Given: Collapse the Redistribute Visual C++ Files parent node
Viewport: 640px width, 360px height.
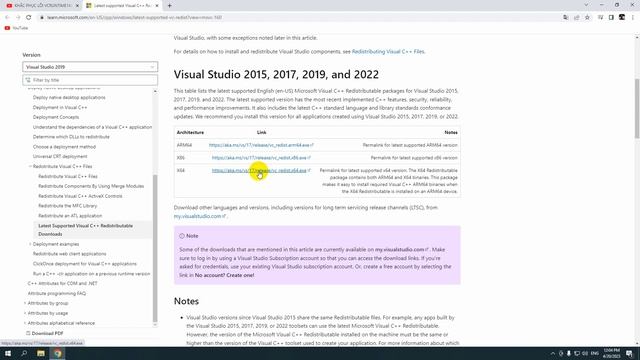Looking at the screenshot, I should (x=30, y=167).
